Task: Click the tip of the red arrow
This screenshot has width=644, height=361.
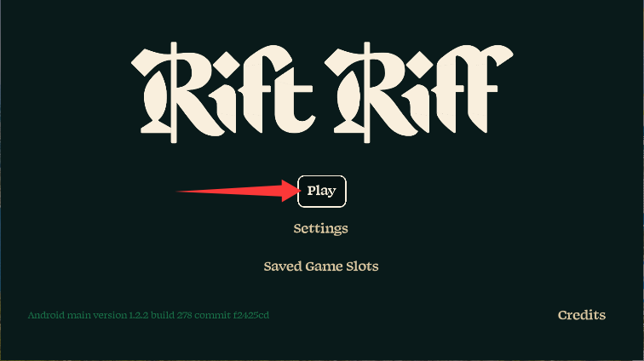Action: [300, 190]
